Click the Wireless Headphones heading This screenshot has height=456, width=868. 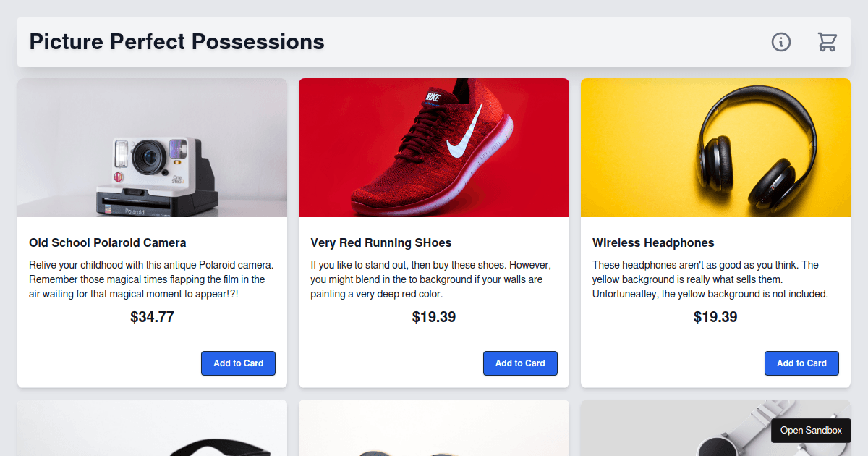[x=653, y=242]
